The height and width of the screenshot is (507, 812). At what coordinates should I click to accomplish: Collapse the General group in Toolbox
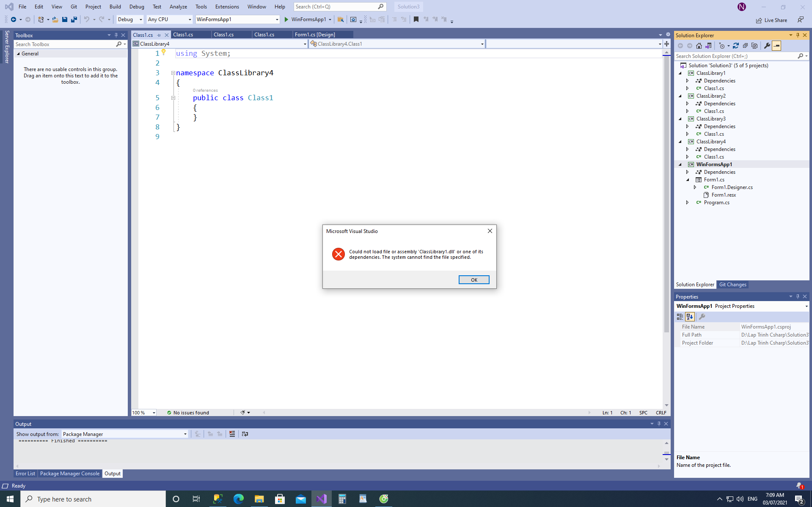[x=18, y=54]
